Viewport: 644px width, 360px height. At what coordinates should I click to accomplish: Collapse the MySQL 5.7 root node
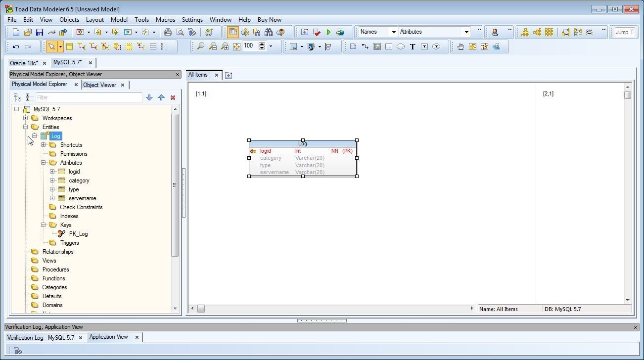click(17, 109)
